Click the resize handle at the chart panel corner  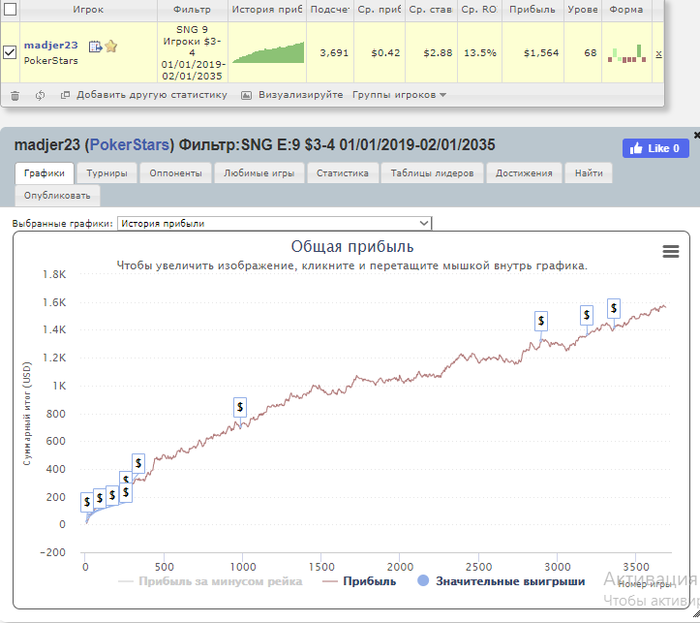696,615
